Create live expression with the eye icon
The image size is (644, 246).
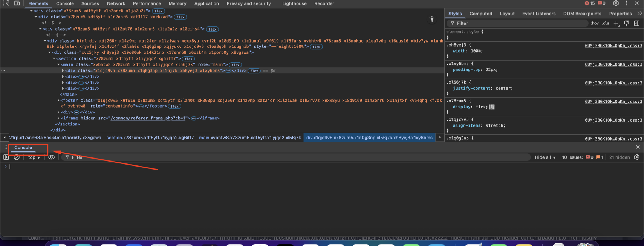[52, 157]
